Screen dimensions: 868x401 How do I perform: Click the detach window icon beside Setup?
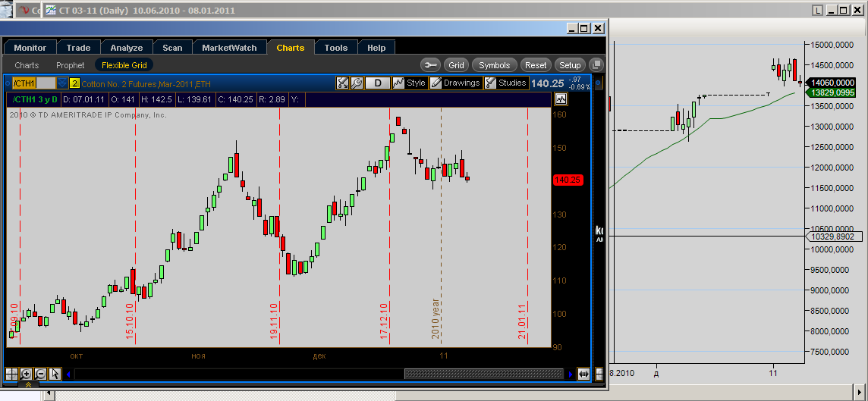pos(596,65)
